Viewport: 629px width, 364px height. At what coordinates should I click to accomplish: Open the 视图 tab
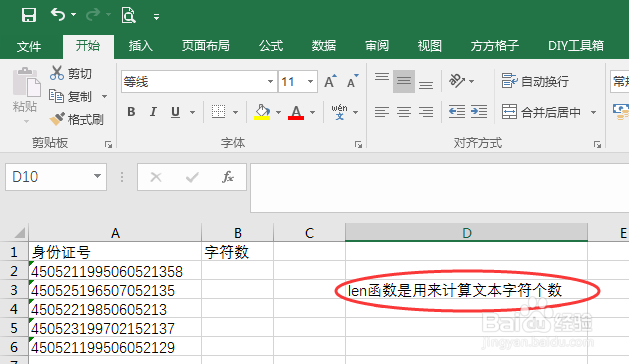tap(429, 46)
